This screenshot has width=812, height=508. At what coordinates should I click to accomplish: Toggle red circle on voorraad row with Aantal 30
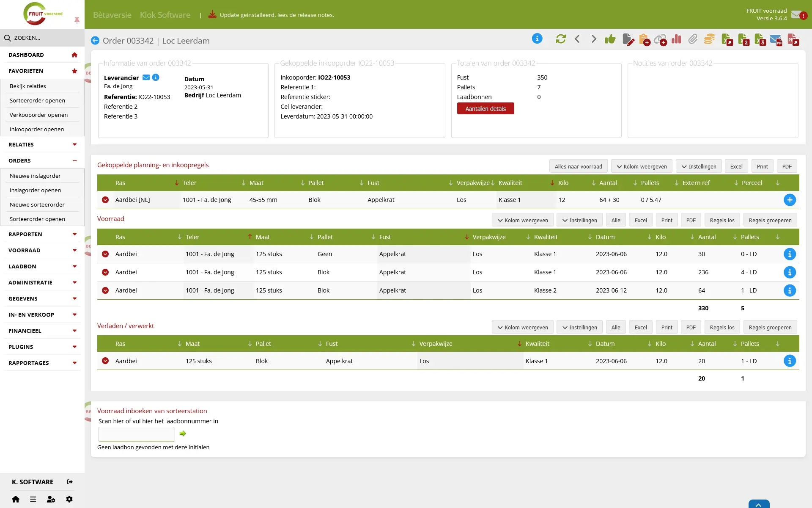click(105, 254)
